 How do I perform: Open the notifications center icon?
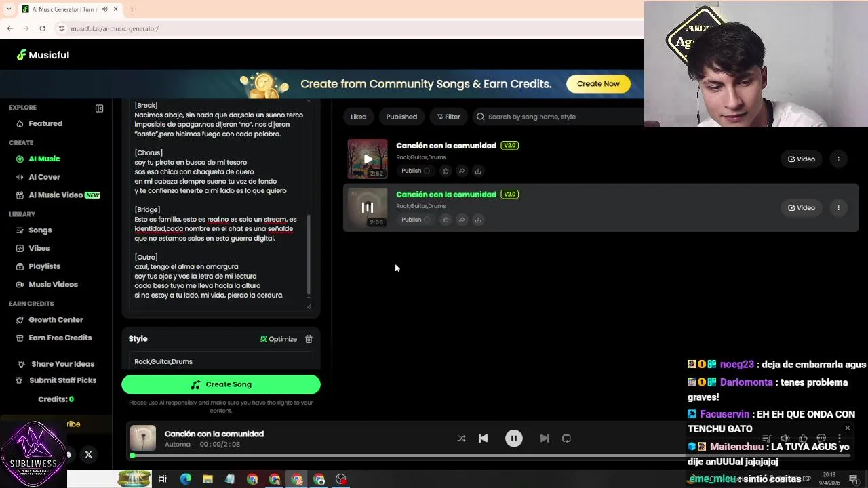click(x=853, y=479)
